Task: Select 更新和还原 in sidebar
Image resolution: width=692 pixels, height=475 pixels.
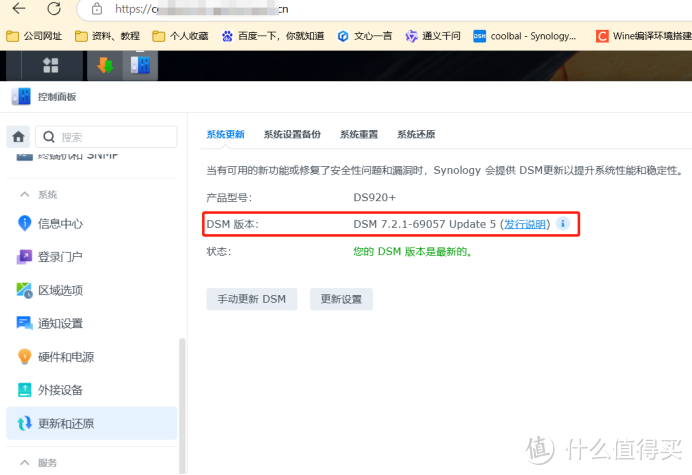Action: [x=92, y=423]
